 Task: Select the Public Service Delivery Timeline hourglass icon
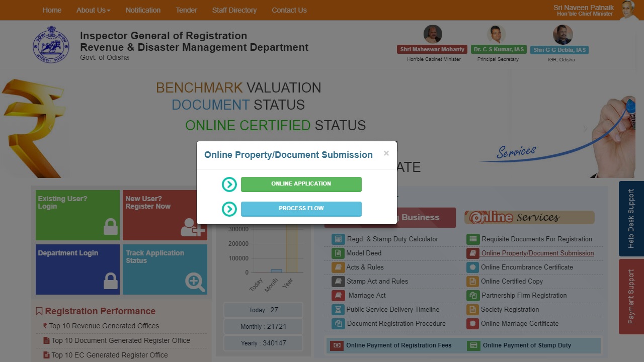click(x=337, y=309)
